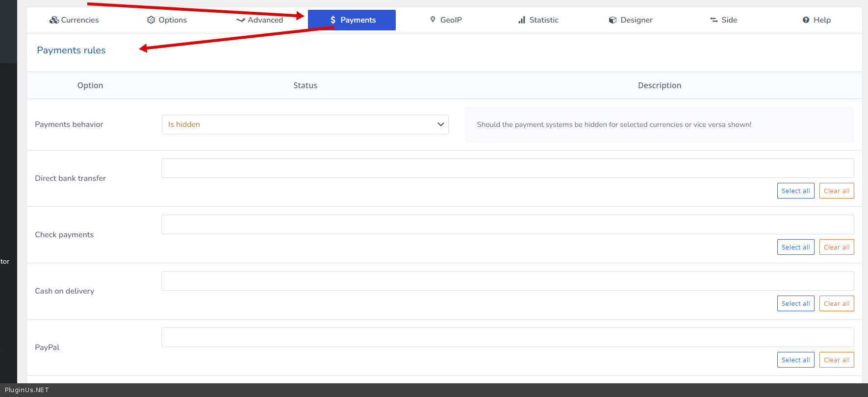Viewport: 868px width, 397px height.
Task: Click the Advanced tab icon
Action: click(x=240, y=20)
